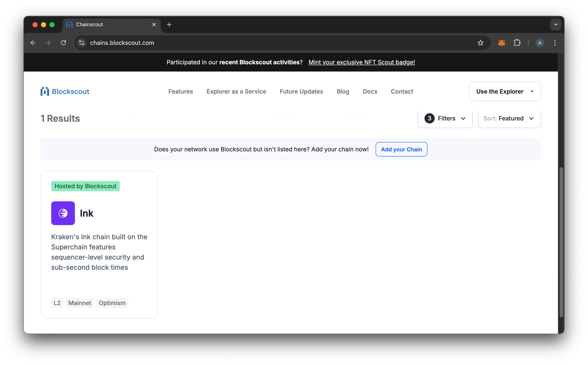This screenshot has height=365, width=588.
Task: Click the browser forward arrow
Action: (48, 43)
